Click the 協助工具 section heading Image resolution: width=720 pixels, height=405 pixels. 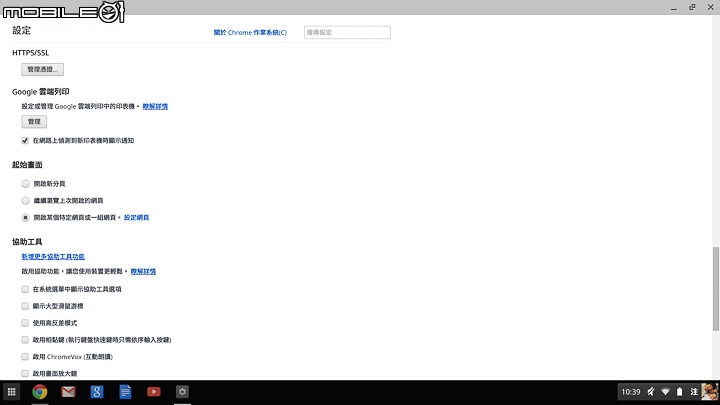point(27,242)
